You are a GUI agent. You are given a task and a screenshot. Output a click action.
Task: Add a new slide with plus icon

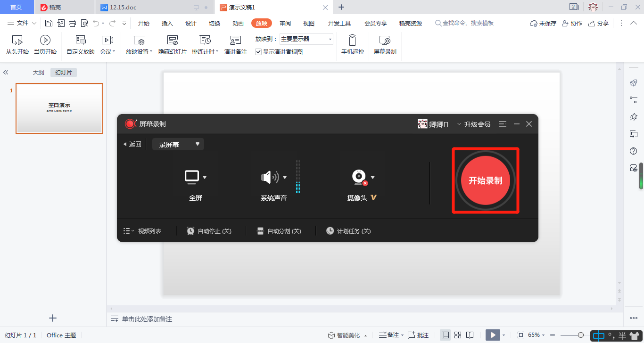click(x=53, y=318)
